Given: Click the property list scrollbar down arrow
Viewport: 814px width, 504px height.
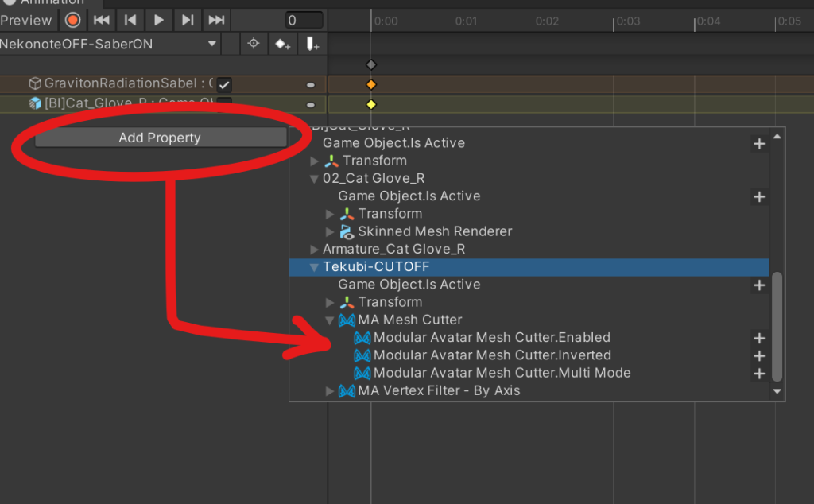Looking at the screenshot, I should [777, 391].
